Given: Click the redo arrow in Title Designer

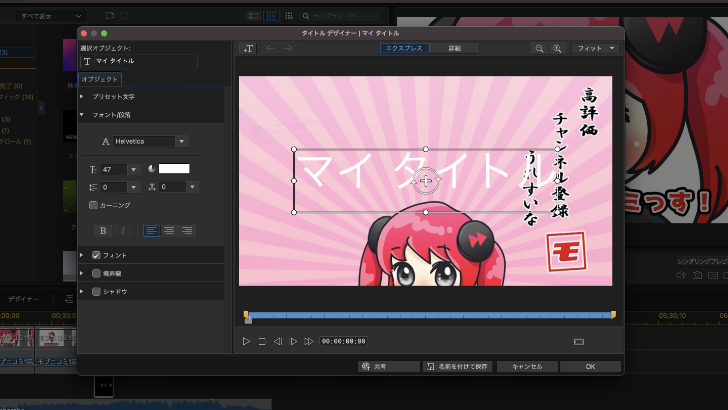Looking at the screenshot, I should click(x=288, y=48).
